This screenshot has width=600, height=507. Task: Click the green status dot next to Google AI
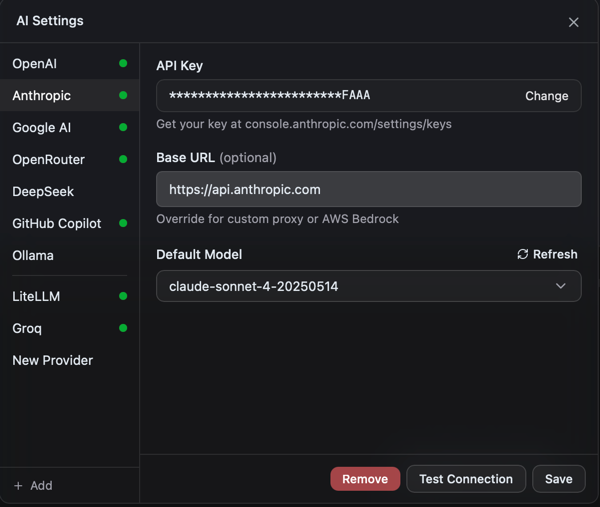point(123,127)
